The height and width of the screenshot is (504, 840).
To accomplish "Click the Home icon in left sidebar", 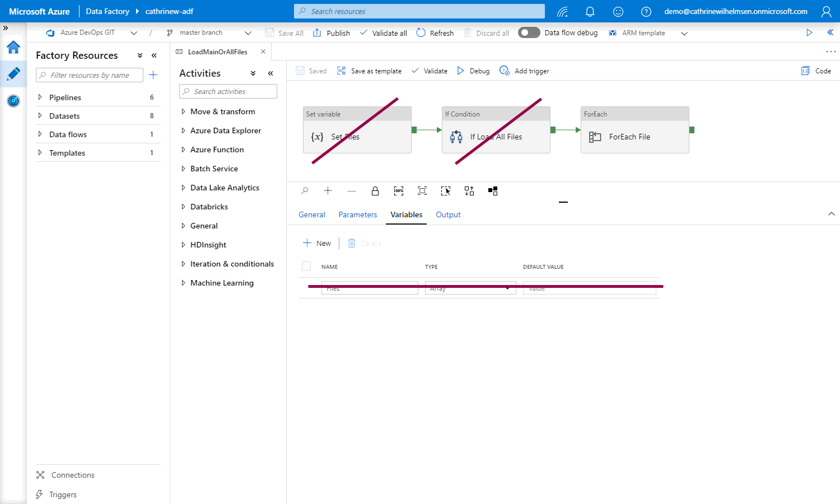I will [x=13, y=48].
